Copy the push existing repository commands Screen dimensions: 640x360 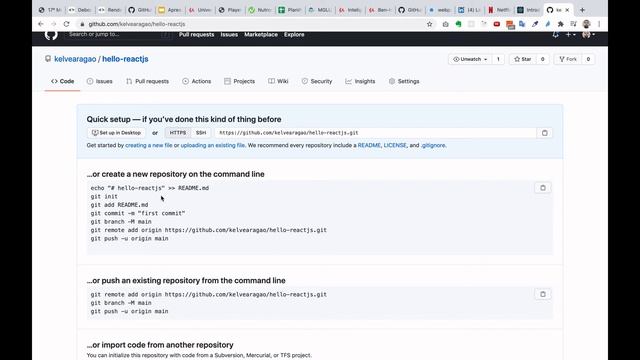point(542,294)
